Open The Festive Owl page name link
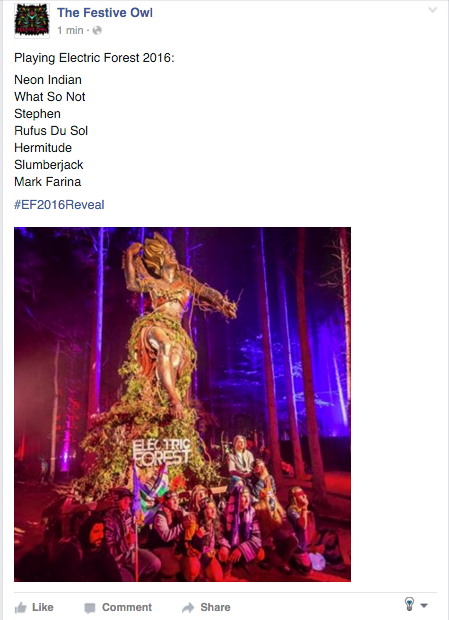Screen dimensions: 449x620 (105, 13)
